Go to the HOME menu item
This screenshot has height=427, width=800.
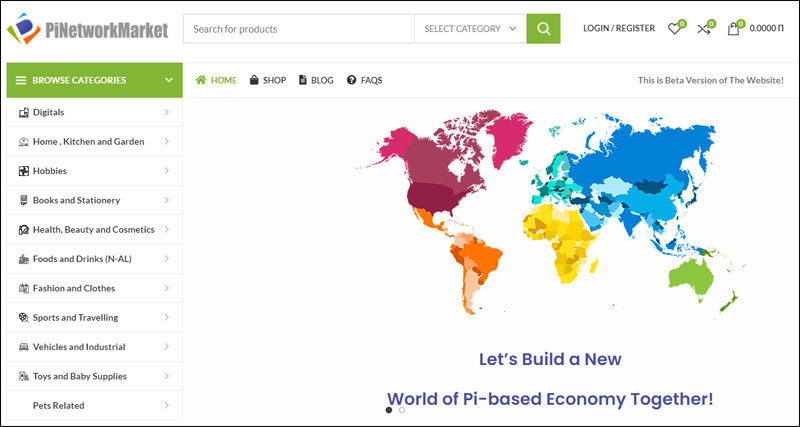pyautogui.click(x=216, y=80)
